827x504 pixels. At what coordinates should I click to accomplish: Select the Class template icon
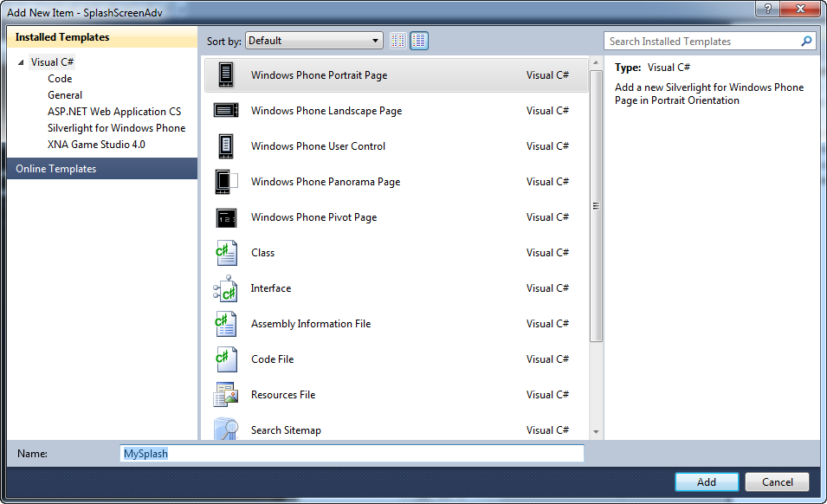coord(226,253)
